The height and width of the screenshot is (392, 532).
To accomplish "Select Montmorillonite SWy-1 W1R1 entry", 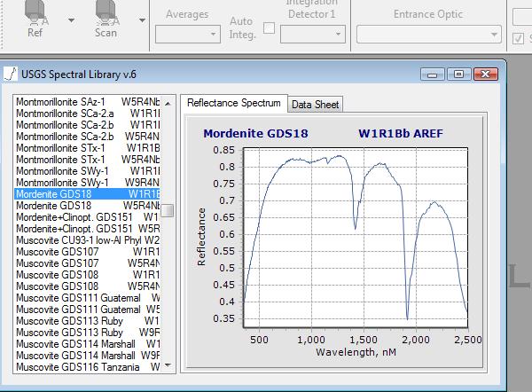I will [x=88, y=171].
